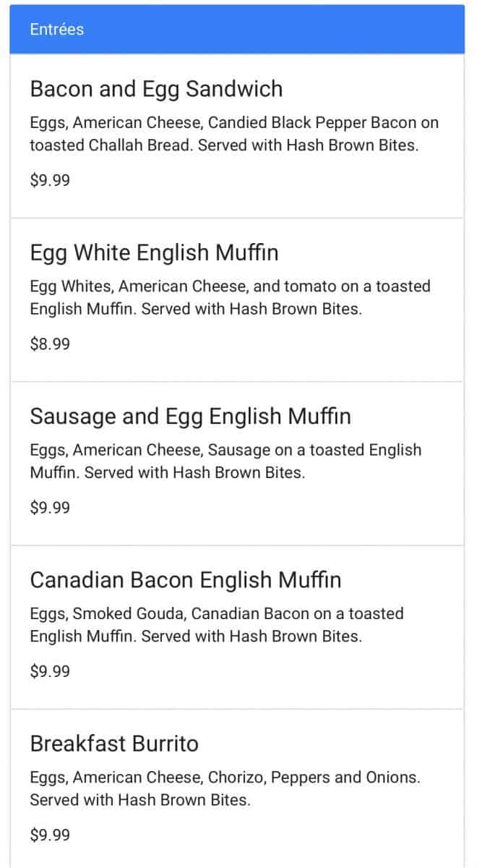Select the Breakfast Burrito menu item
477x868 pixels.
(x=114, y=744)
